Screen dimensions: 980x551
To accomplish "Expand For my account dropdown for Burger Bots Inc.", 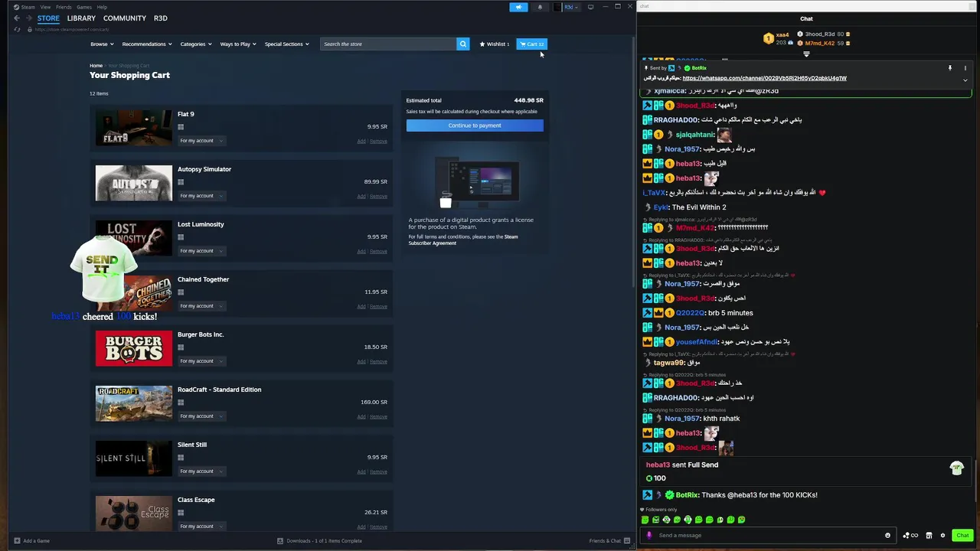I will click(201, 360).
